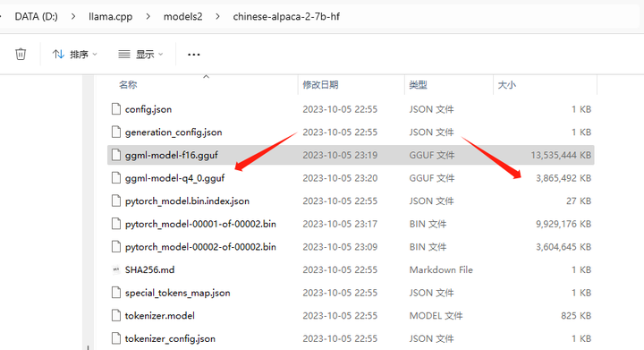
Task: Expand chevron after models2 breadcrumb
Action: (217, 16)
